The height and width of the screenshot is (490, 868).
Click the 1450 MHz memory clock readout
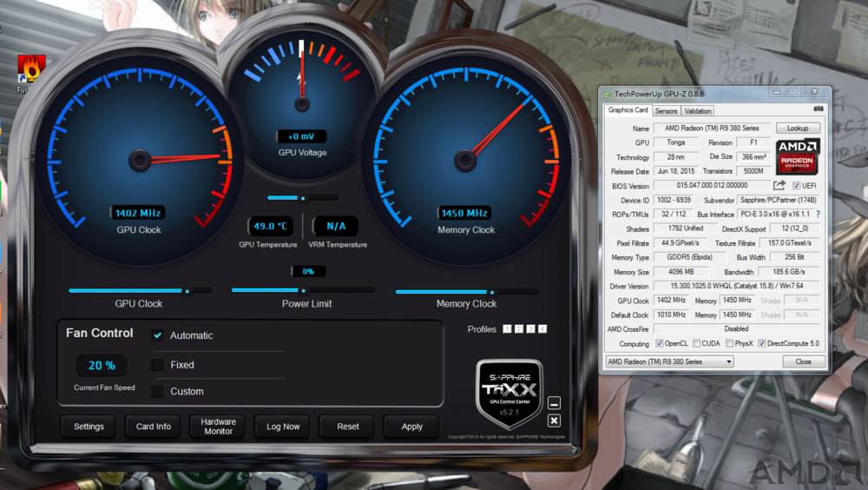click(x=464, y=213)
